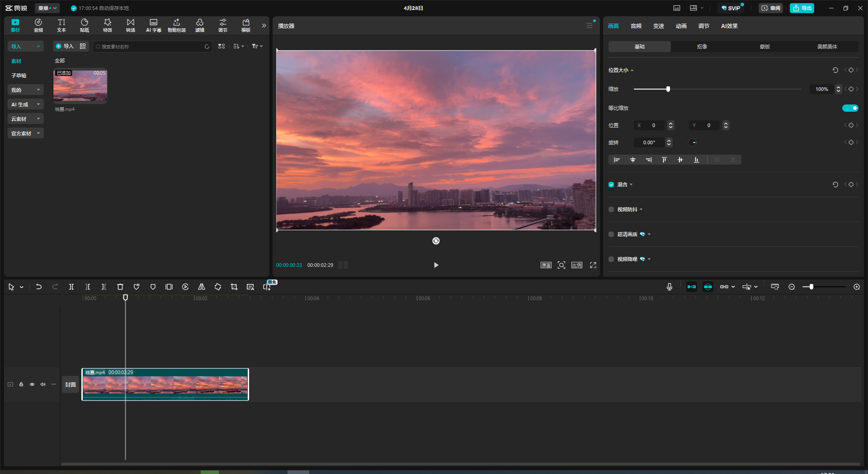Expand the 官方素材 sidebar category
868x474 pixels.
coord(26,133)
